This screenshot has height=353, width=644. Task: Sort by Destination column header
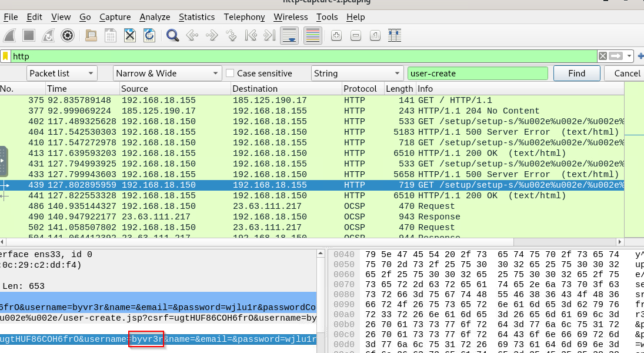tap(286, 89)
